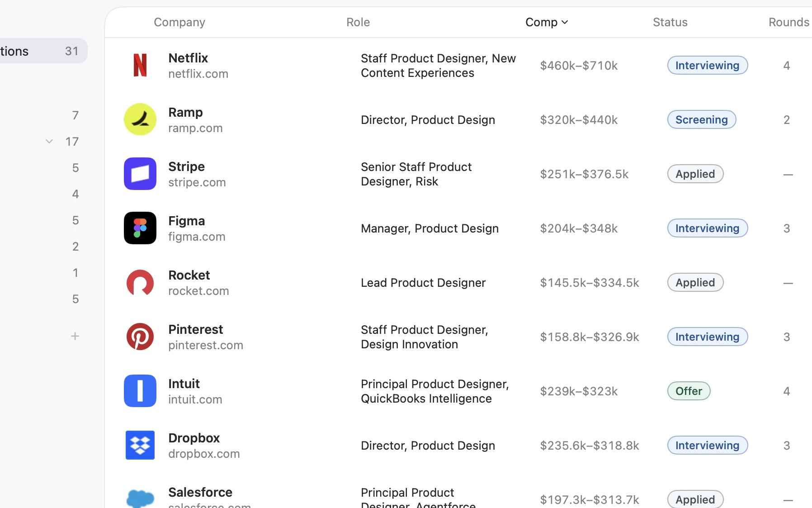Click Salesforce's Applied status badge
Screen dimensions: 812x508
(695, 499)
